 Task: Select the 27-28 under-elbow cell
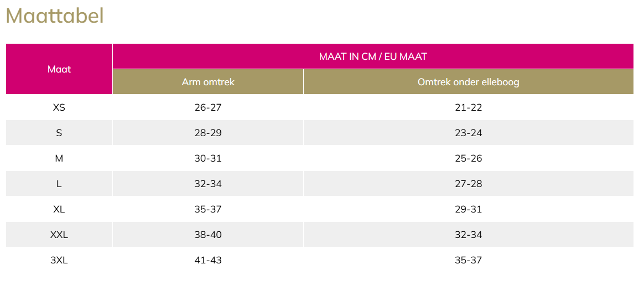468,184
